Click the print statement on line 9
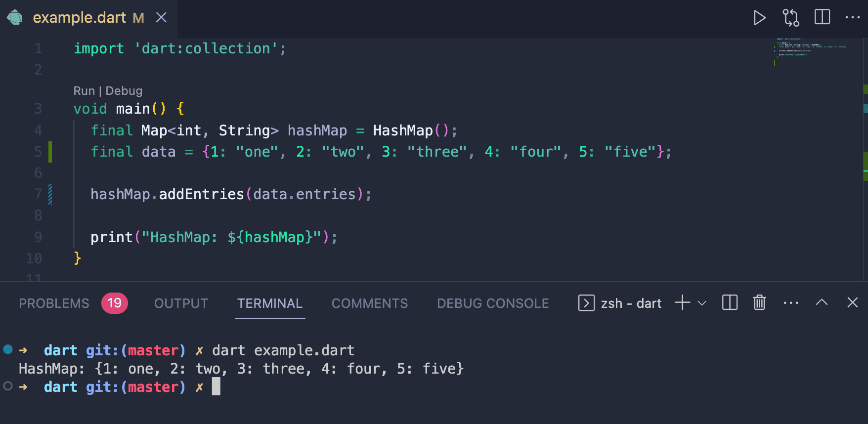This screenshot has width=868, height=424. click(214, 237)
